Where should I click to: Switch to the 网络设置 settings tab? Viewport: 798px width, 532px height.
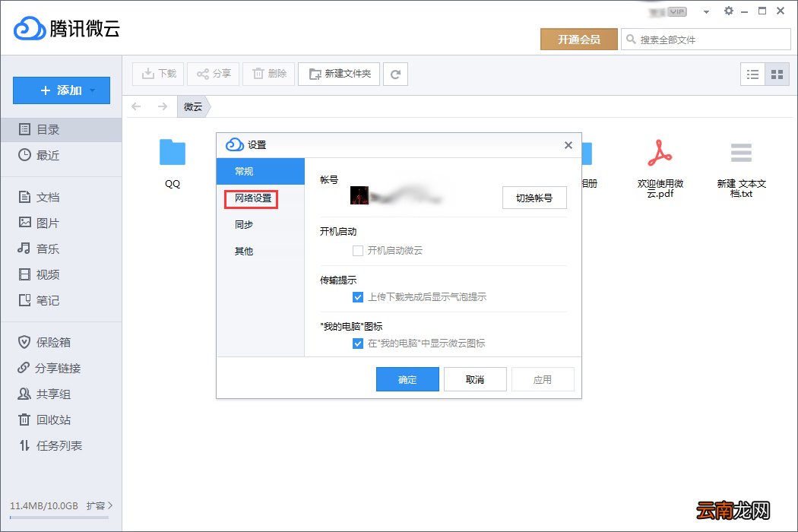click(251, 198)
